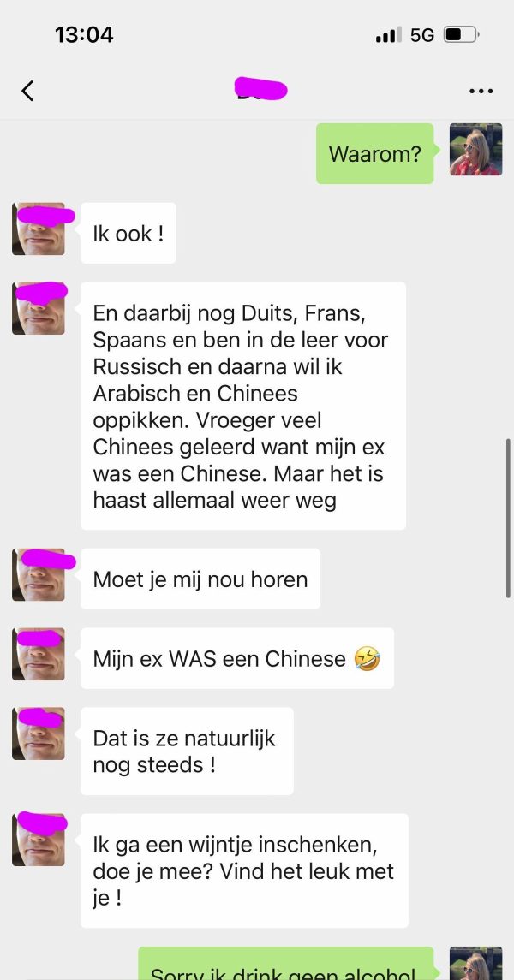The height and width of the screenshot is (980, 514).
Task: Tap the back arrow in header
Action: 27,91
